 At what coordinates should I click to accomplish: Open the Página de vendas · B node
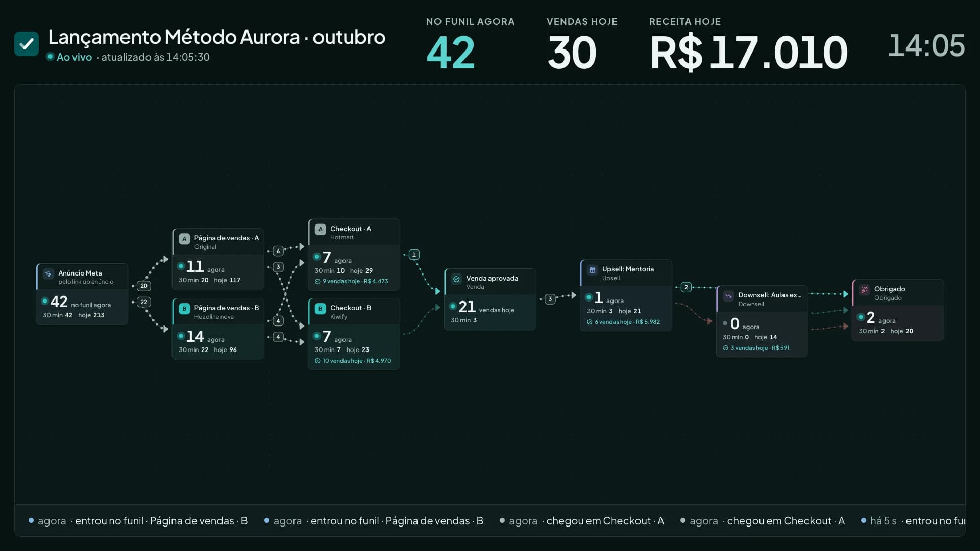218,329
